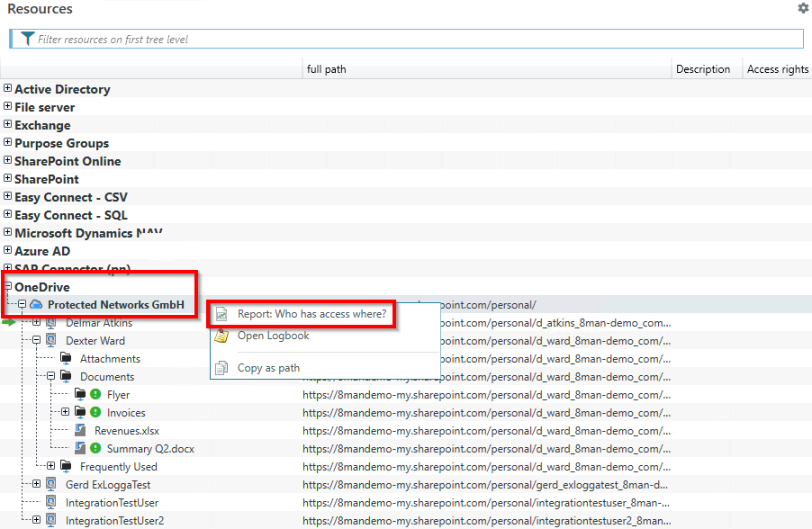Choose 'Report: Who has access where?'
This screenshot has width=812, height=529.
pyautogui.click(x=311, y=314)
